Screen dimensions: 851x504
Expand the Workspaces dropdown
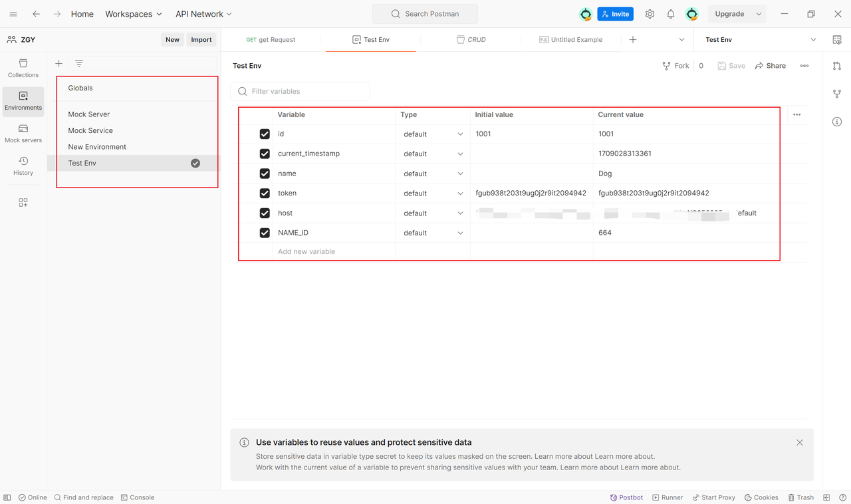coord(134,14)
